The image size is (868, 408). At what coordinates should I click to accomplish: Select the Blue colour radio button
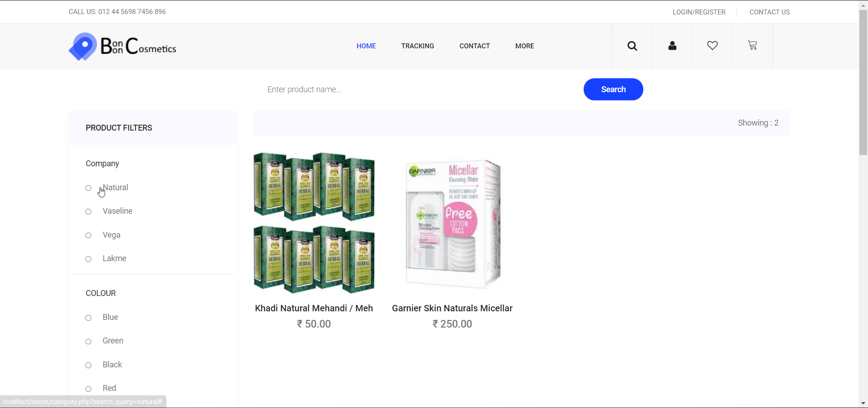click(89, 318)
